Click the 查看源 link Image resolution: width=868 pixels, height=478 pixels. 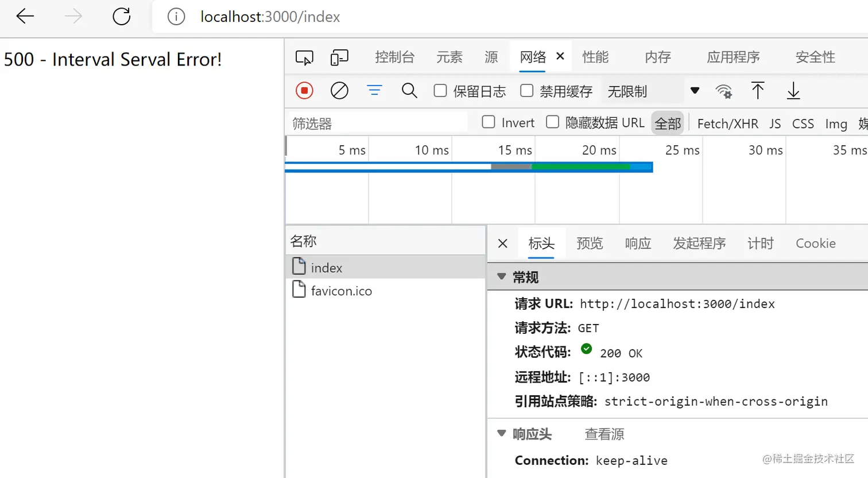604,434
